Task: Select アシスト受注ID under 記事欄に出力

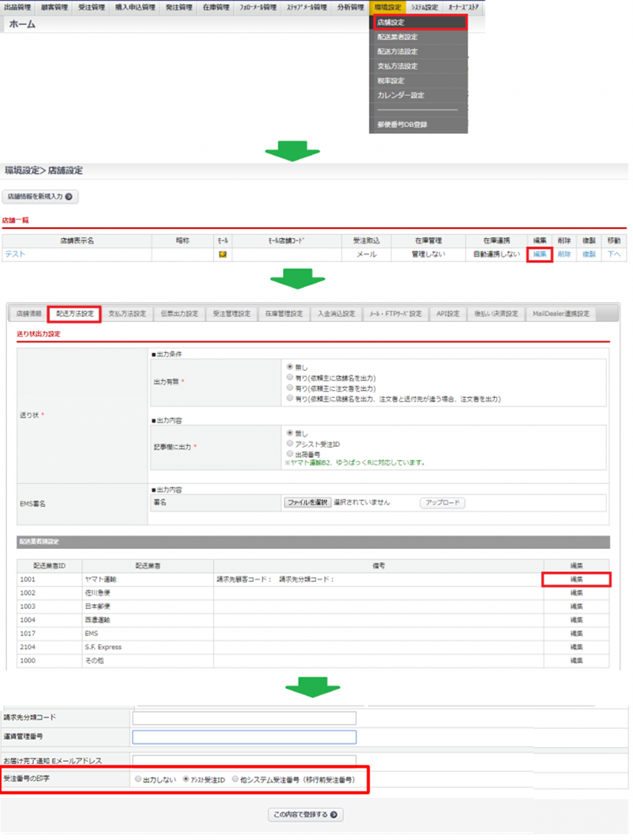Action: click(290, 444)
